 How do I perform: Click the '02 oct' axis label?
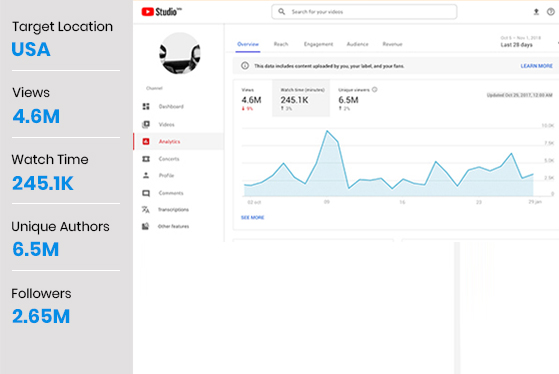(x=254, y=202)
